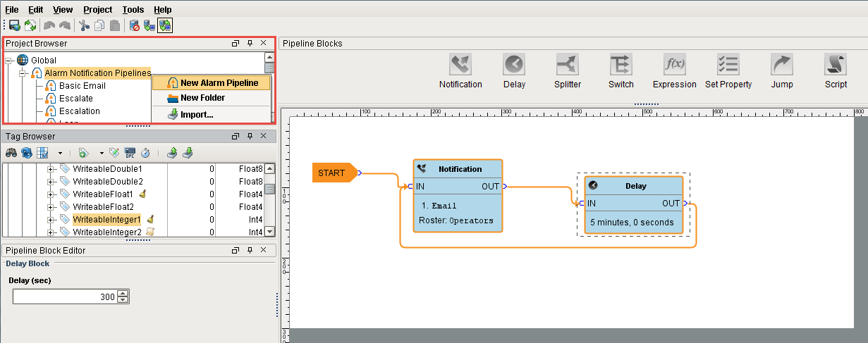Pick the Switch pipeline block
868x343 pixels.
click(621, 71)
